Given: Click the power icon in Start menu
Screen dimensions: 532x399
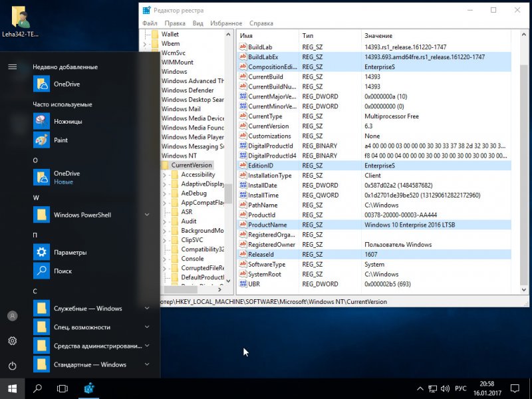Looking at the screenshot, I should point(12,366).
